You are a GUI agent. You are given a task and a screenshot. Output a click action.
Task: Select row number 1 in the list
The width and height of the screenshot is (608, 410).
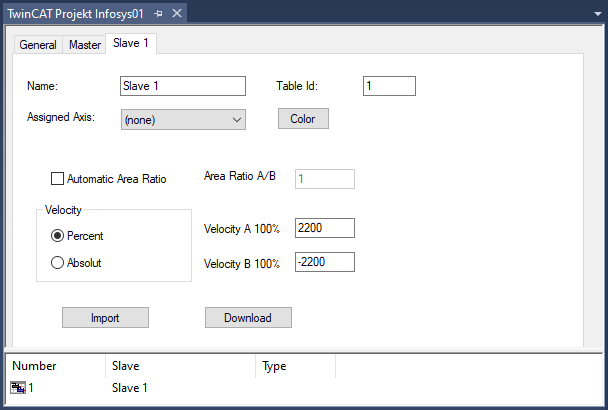click(31, 388)
